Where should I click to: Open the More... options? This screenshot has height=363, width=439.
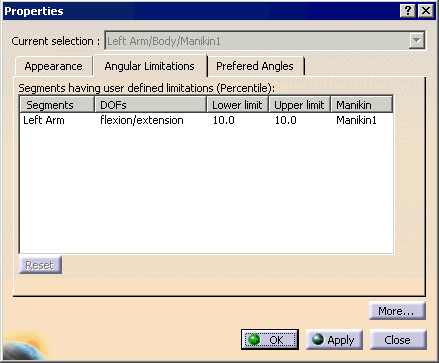point(397,311)
